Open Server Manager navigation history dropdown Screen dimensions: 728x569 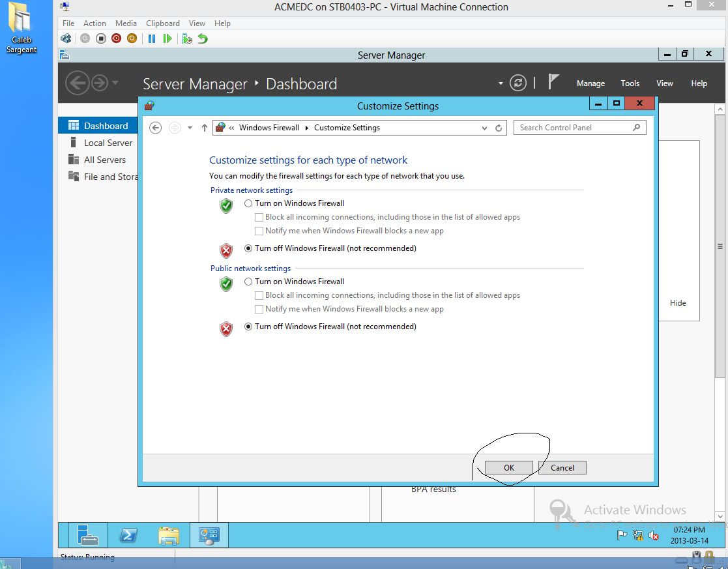pyautogui.click(x=115, y=83)
